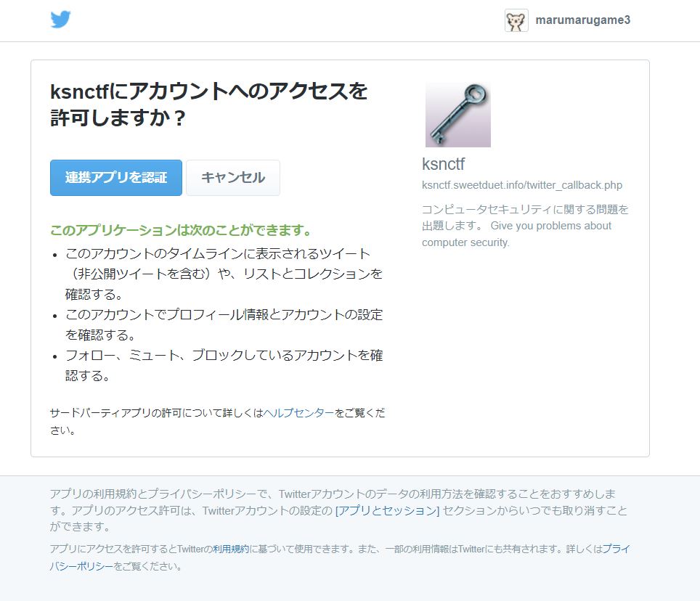Authorize the app with 連携アプリを認証

tap(116, 178)
